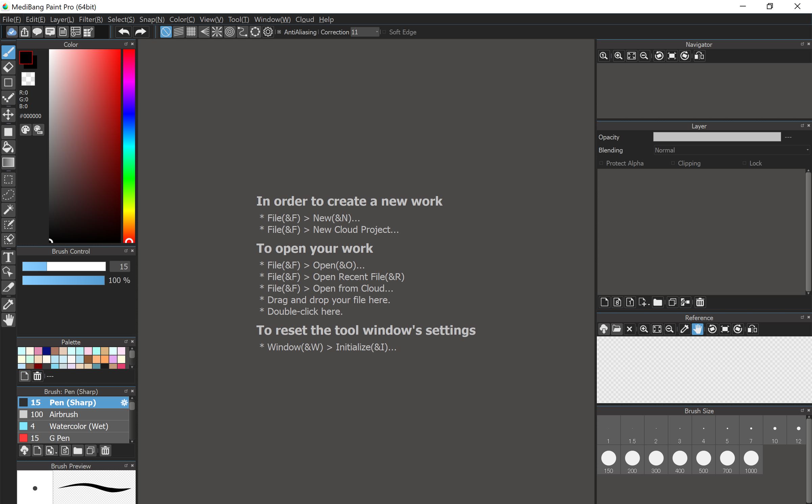812x504 pixels.
Task: Toggle the AntiAliasing checkbox
Action: [x=279, y=32]
